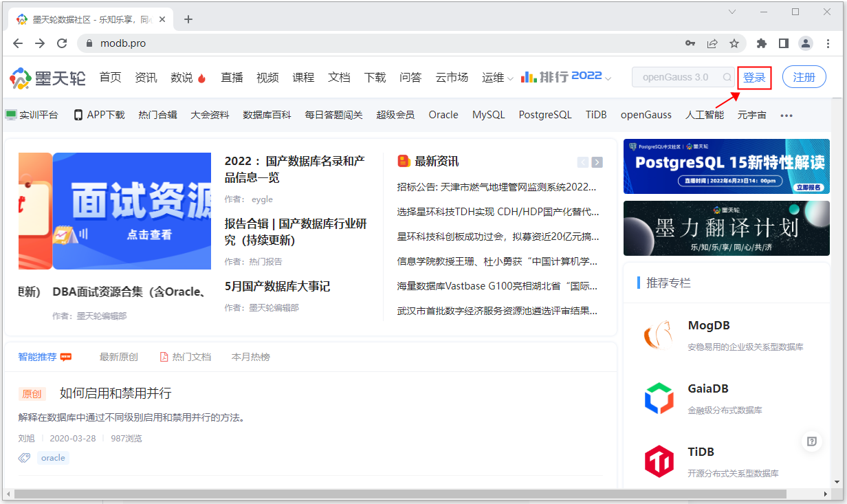This screenshot has height=504, width=847.
Task: Click the help question mark widget
Action: [x=812, y=441]
